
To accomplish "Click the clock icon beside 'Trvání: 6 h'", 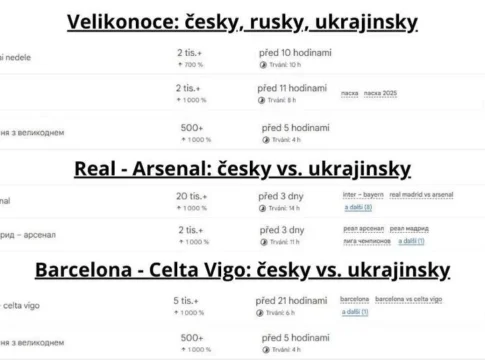I will (260, 313).
